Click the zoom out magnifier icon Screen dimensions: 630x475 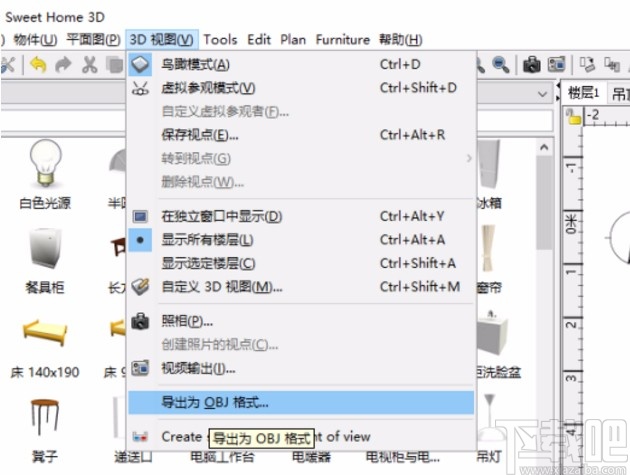[x=501, y=65]
